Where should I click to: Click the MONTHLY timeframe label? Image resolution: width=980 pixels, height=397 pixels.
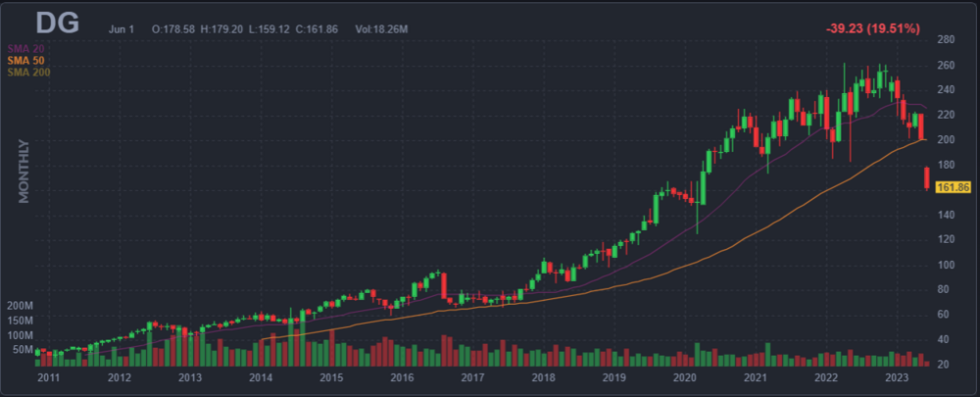pyautogui.click(x=24, y=173)
